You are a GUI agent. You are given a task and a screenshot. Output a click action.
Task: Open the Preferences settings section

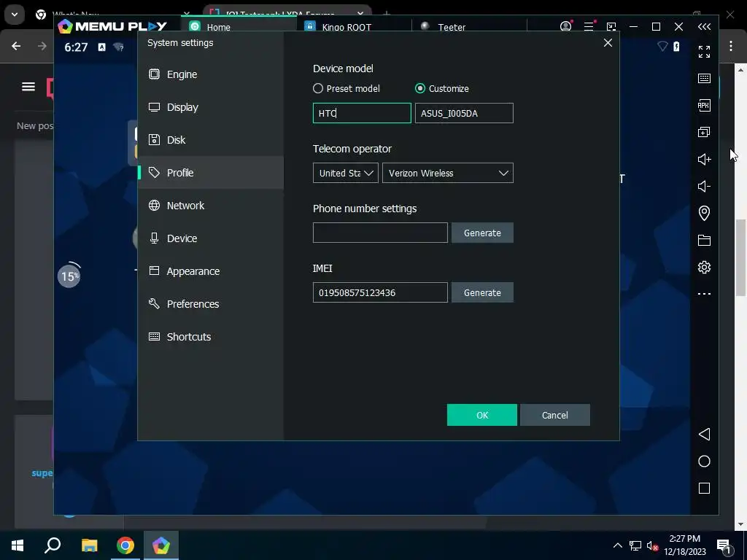[x=211, y=304]
